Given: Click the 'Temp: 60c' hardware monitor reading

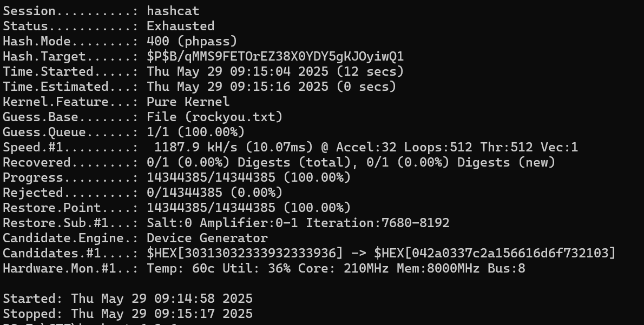Looking at the screenshot, I should point(180,269).
